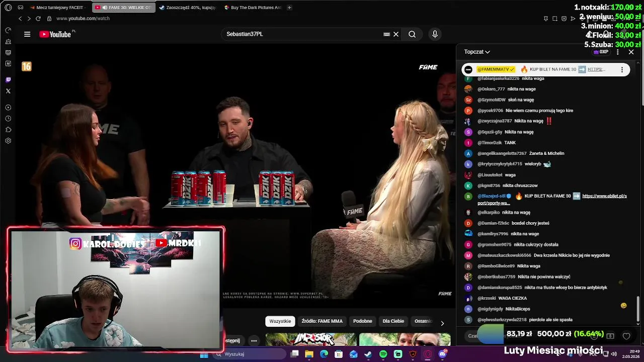Show more filter chips with arrow

(442, 323)
